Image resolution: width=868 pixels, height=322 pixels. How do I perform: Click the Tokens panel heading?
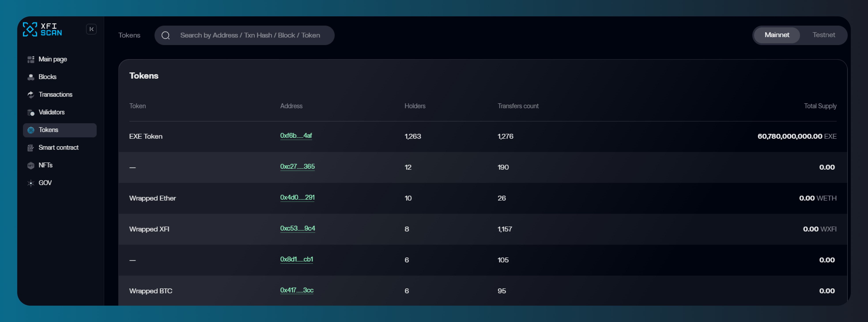(x=143, y=76)
